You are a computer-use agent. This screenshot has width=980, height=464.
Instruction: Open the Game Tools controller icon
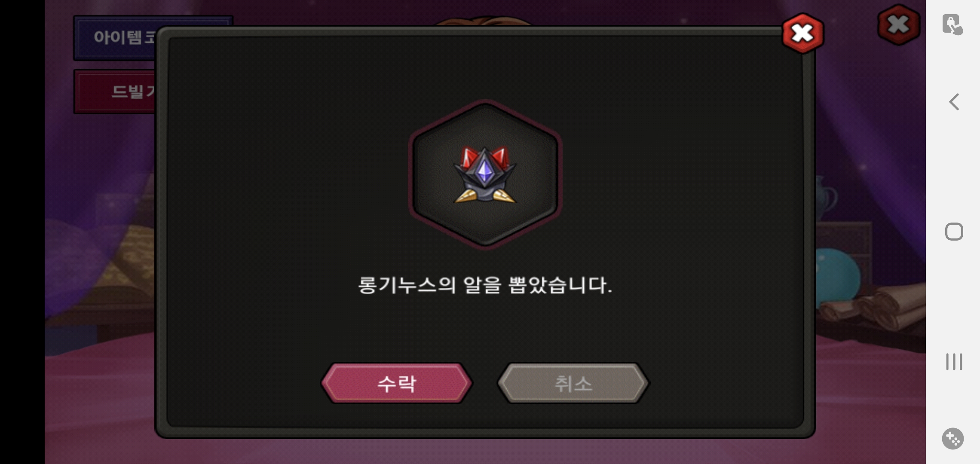pyautogui.click(x=953, y=439)
